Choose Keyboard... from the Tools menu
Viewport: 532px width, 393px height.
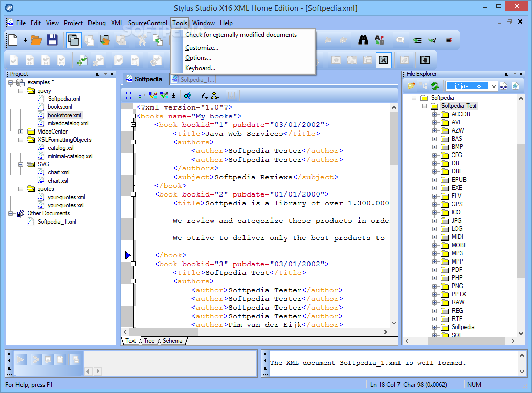[x=200, y=68]
